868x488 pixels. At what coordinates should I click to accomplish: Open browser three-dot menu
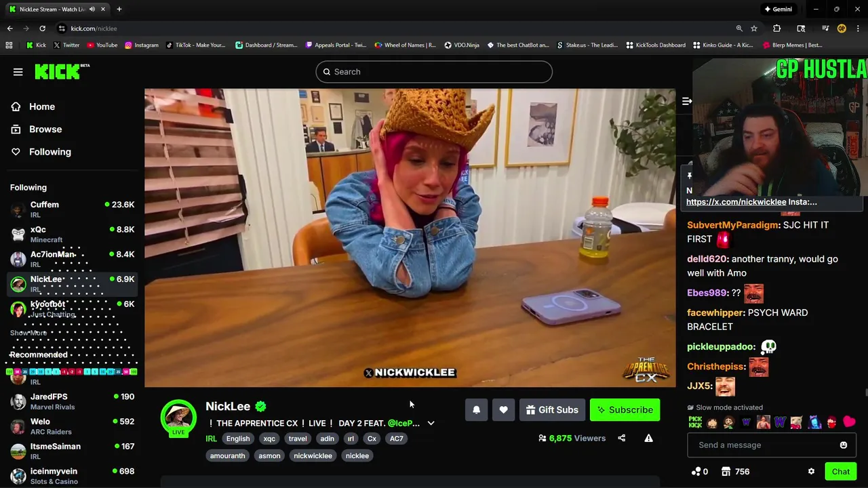click(x=858, y=28)
